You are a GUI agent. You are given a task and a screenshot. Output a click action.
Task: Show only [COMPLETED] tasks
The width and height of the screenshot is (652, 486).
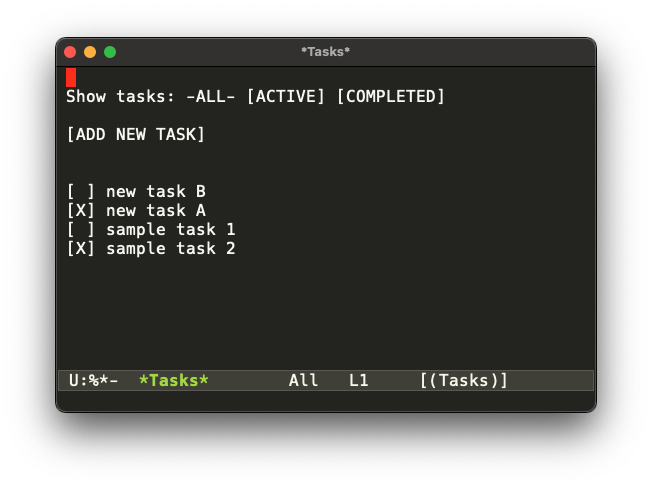390,97
